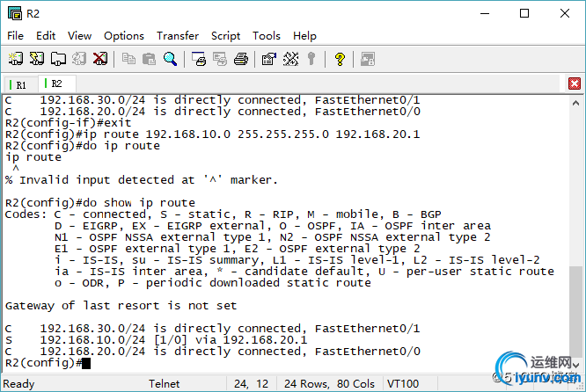The height and width of the screenshot is (392, 586).
Task: Disconnect the session via the red X toolbar icon
Action: click(x=100, y=59)
